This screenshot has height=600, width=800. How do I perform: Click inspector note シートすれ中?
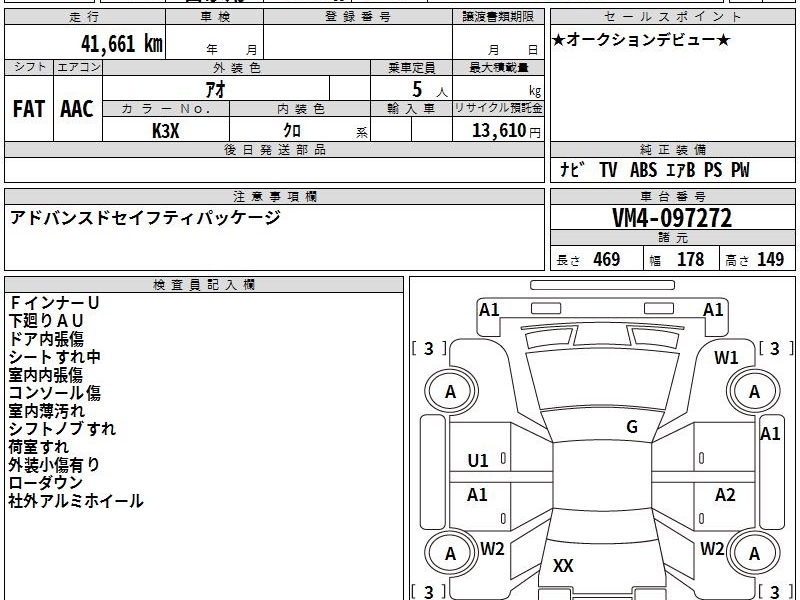[x=55, y=357]
